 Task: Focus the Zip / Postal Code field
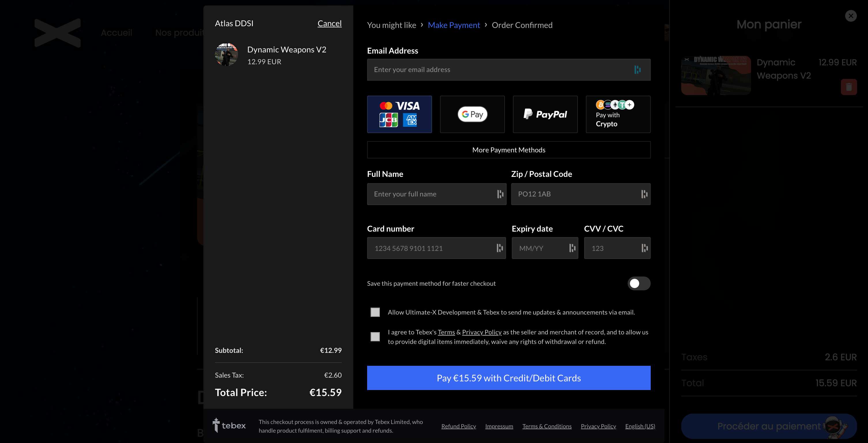pos(581,194)
